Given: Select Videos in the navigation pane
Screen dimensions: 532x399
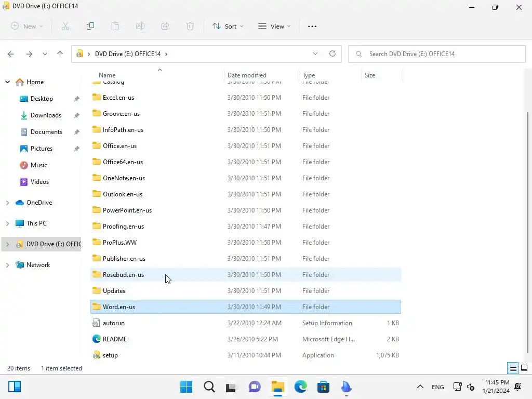Looking at the screenshot, I should [x=39, y=182].
